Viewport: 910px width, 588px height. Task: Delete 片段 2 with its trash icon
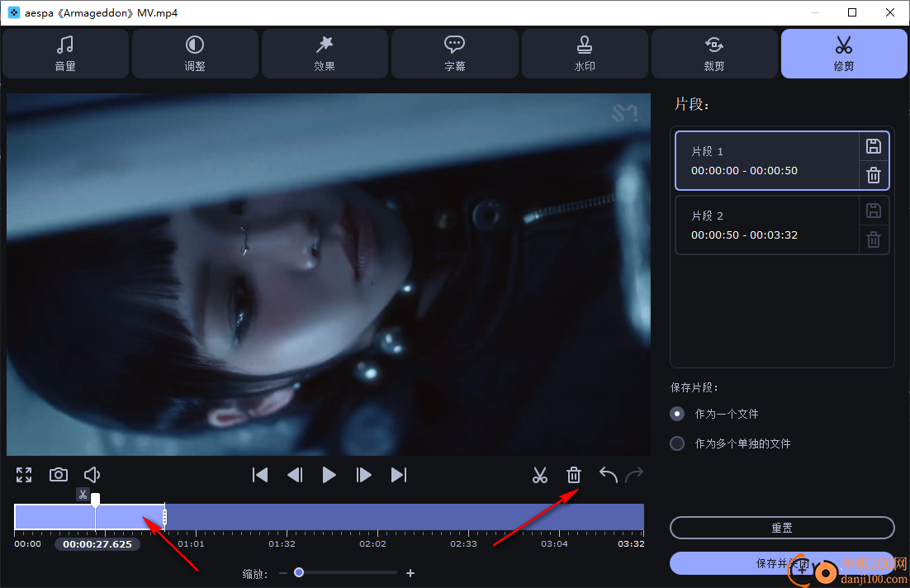point(874,239)
